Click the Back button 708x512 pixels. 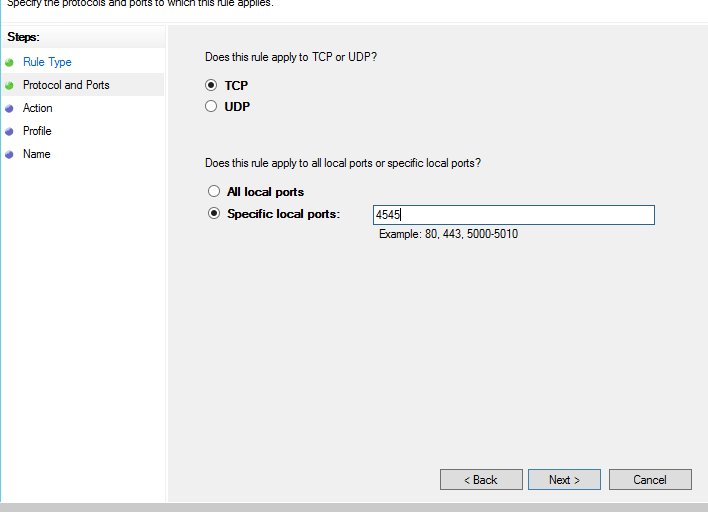[481, 479]
